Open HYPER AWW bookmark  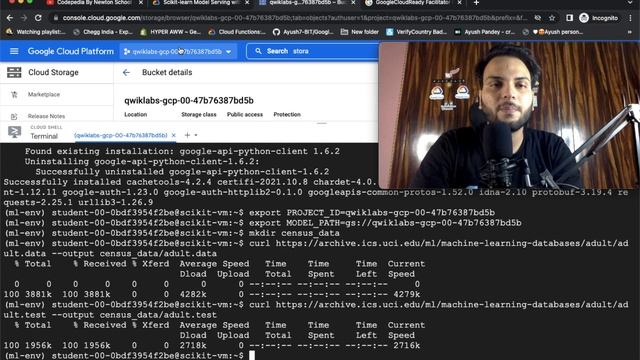(x=170, y=32)
